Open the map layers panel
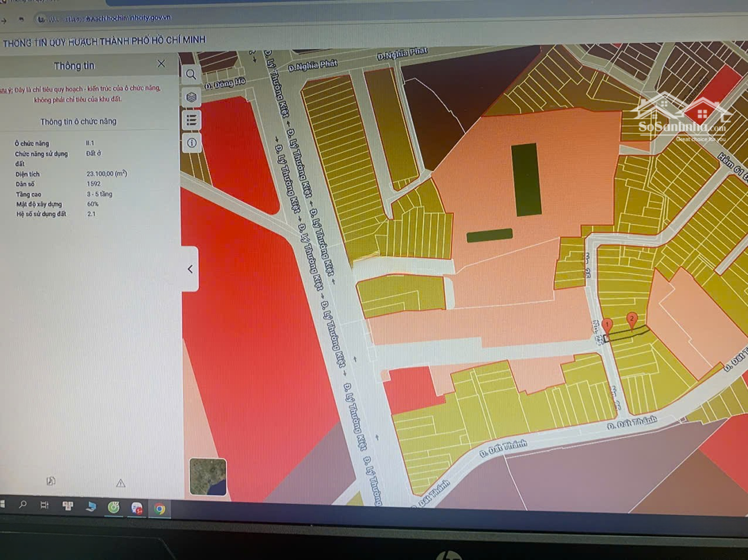This screenshot has height=560, width=748. coord(192,97)
